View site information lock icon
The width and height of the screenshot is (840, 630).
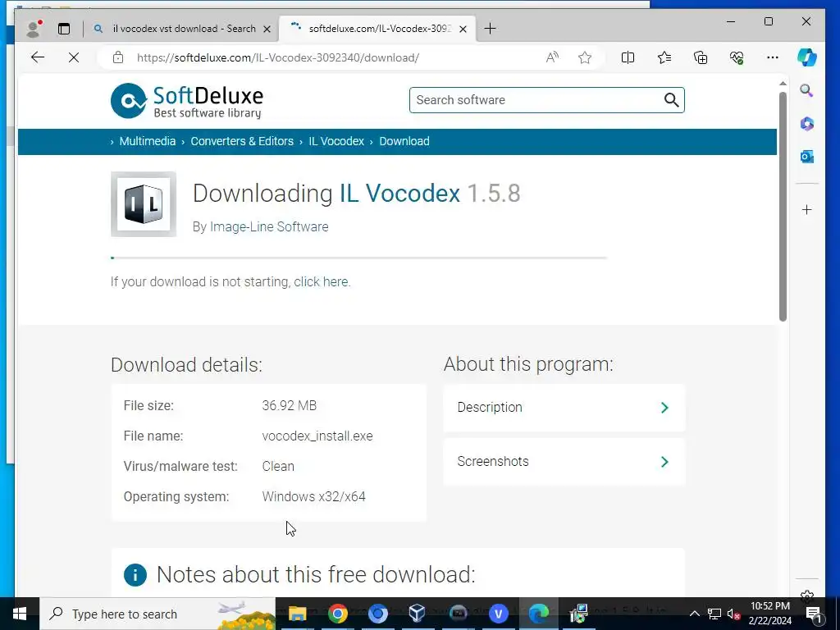coord(118,57)
